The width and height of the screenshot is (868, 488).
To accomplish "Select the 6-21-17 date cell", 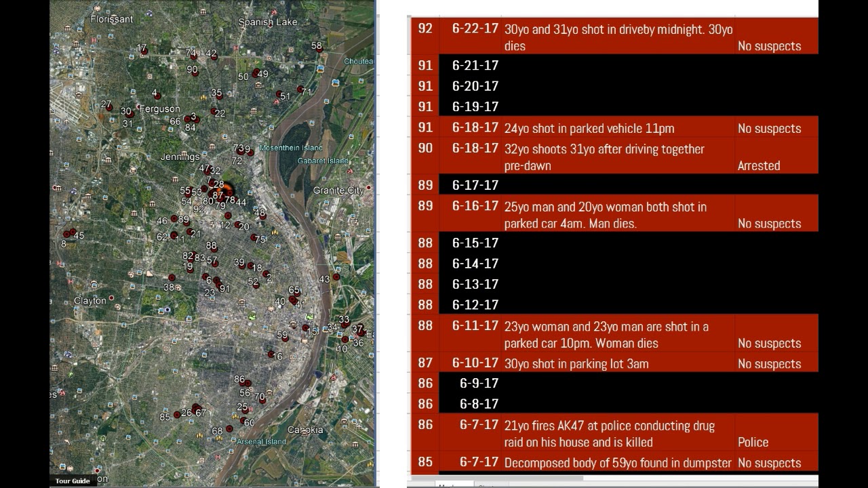I will (470, 65).
